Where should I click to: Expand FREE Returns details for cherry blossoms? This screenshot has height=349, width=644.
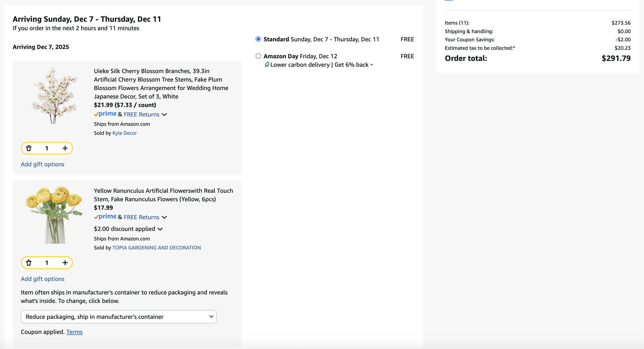(x=164, y=114)
